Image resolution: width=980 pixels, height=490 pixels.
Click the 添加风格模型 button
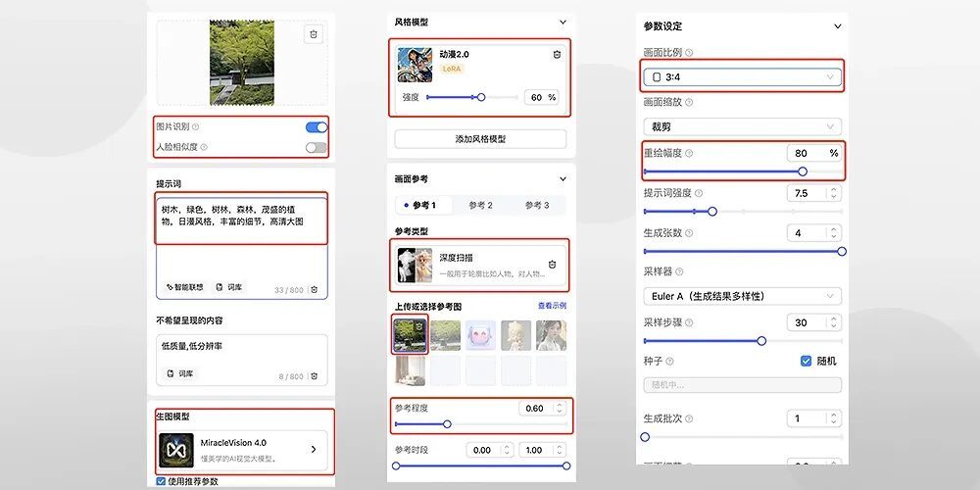[x=480, y=139]
